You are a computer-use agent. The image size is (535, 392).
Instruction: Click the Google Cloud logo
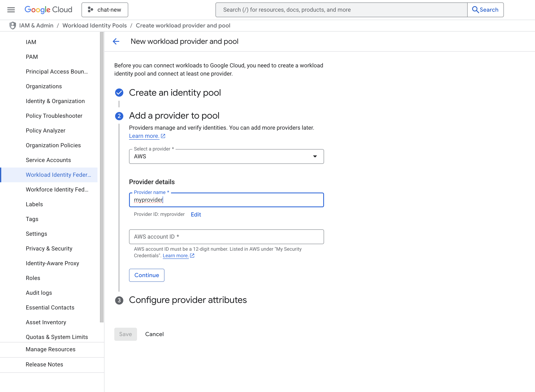pyautogui.click(x=48, y=9)
